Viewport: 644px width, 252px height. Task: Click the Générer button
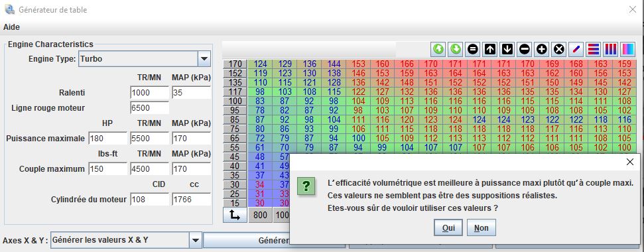coord(274,241)
